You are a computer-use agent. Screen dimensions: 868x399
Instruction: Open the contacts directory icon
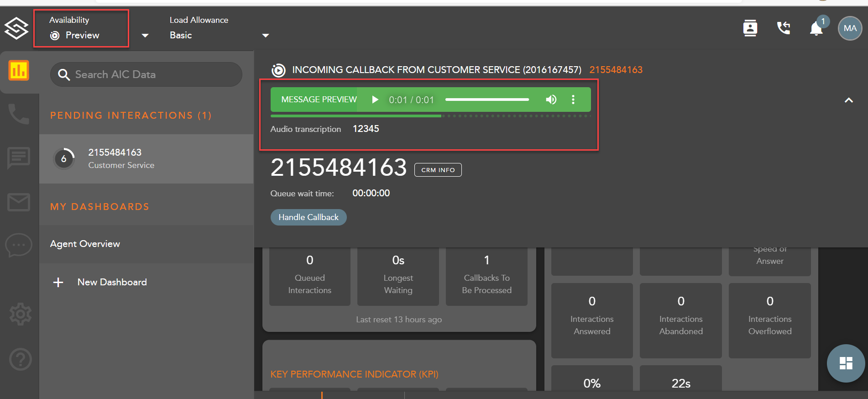(750, 28)
